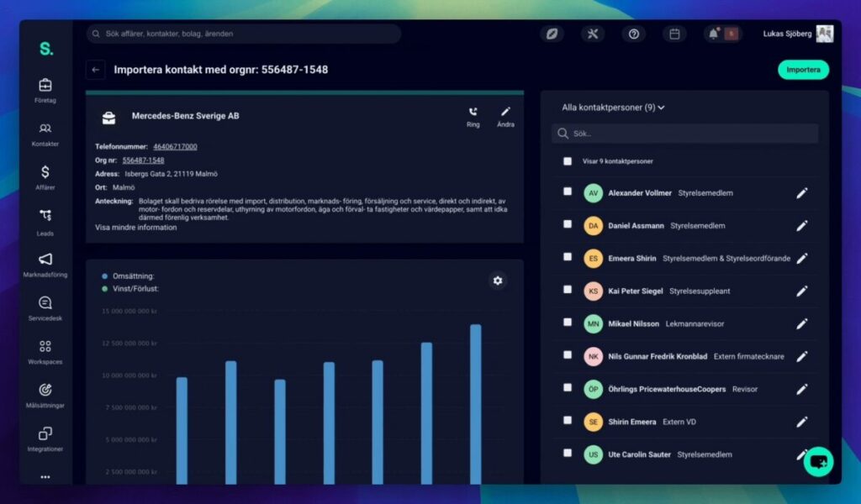Click the phone number 46406717000 link
Image resolution: width=861 pixels, height=504 pixels.
175,147
